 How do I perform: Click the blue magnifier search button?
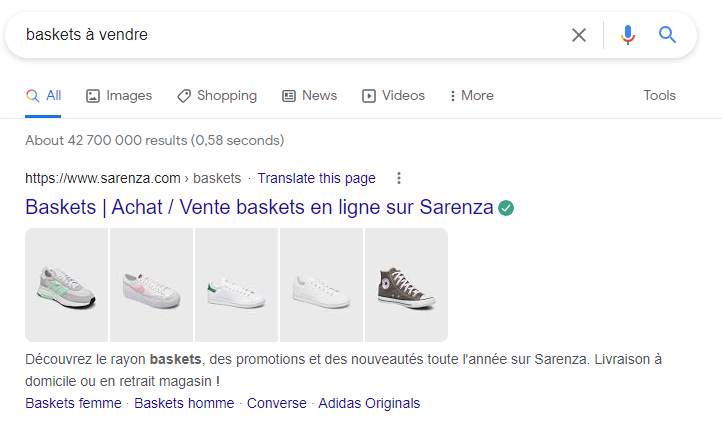(668, 35)
